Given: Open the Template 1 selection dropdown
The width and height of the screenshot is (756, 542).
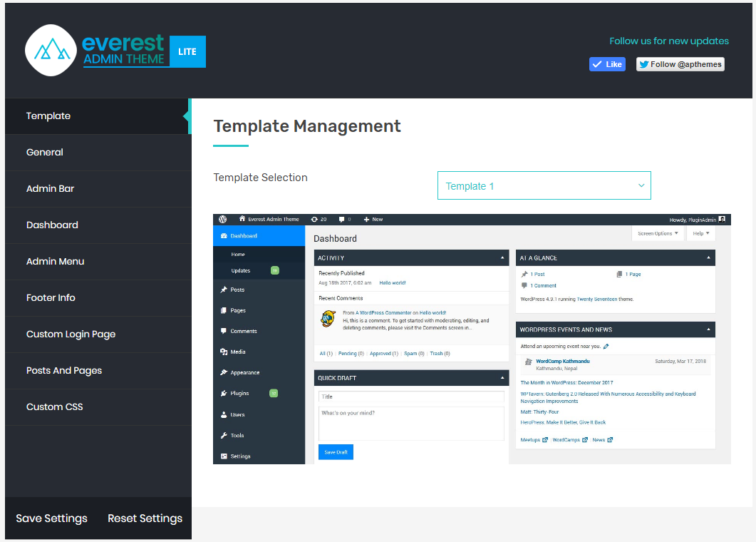Looking at the screenshot, I should 544,185.
